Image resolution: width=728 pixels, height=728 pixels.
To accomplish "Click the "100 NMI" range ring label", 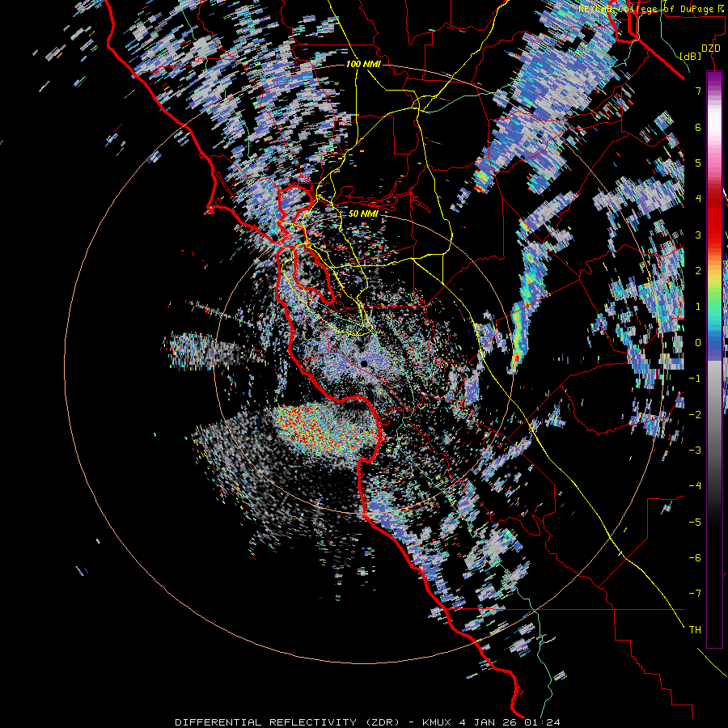I will tap(363, 64).
